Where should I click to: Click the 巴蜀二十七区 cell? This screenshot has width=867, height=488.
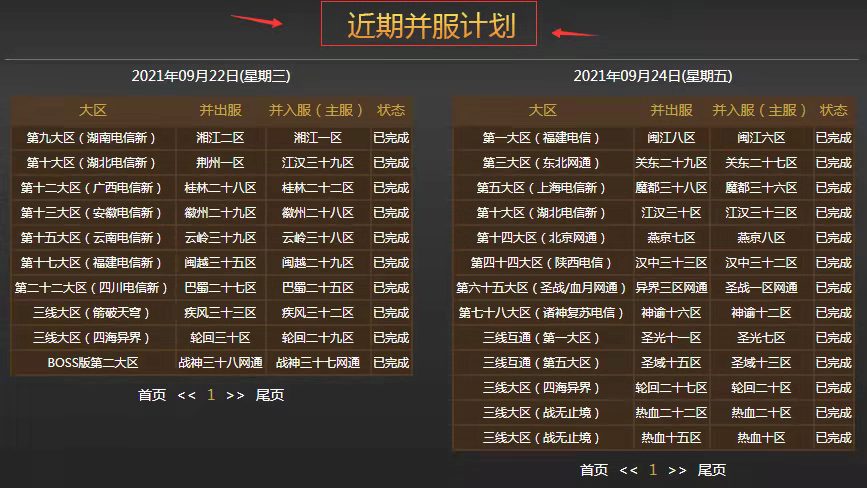[220, 288]
